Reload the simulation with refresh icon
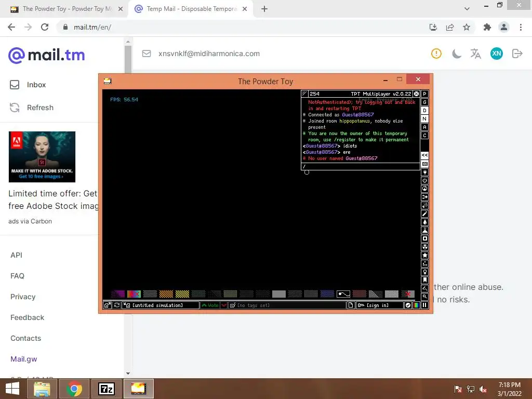 (x=117, y=305)
